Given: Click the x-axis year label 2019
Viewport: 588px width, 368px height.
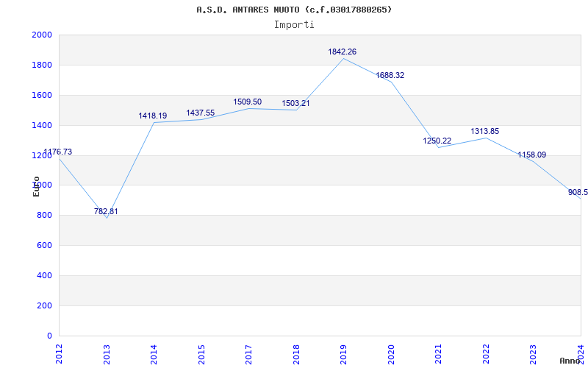Looking at the screenshot, I should click(x=343, y=354).
